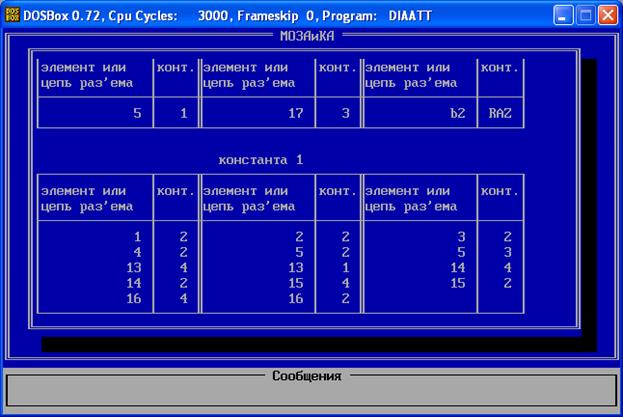The image size is (623, 417).
Task: Select element 4 row in the lower table
Action: click(x=137, y=252)
